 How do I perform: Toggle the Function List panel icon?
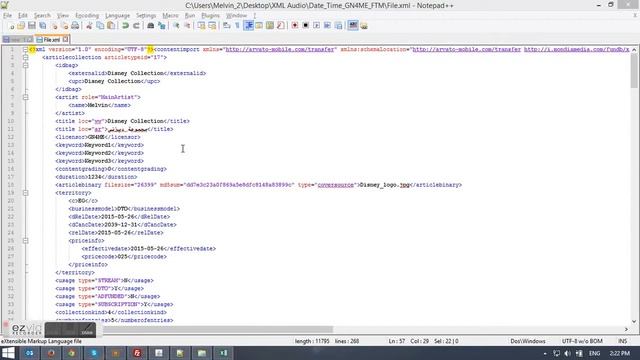281,26
